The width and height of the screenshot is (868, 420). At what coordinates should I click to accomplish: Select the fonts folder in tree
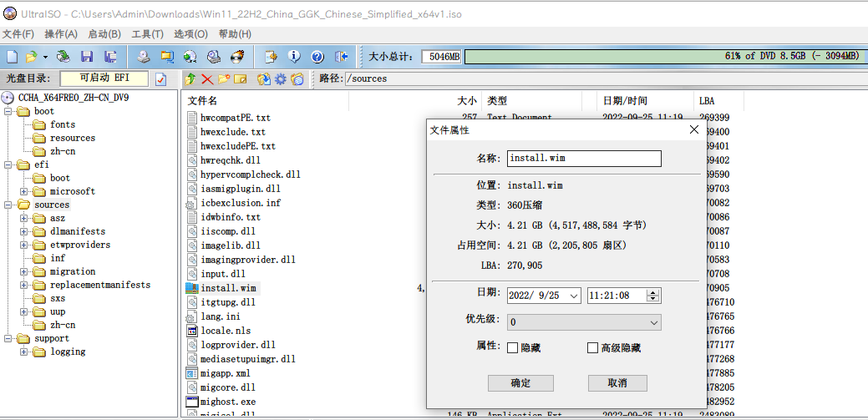(63, 124)
